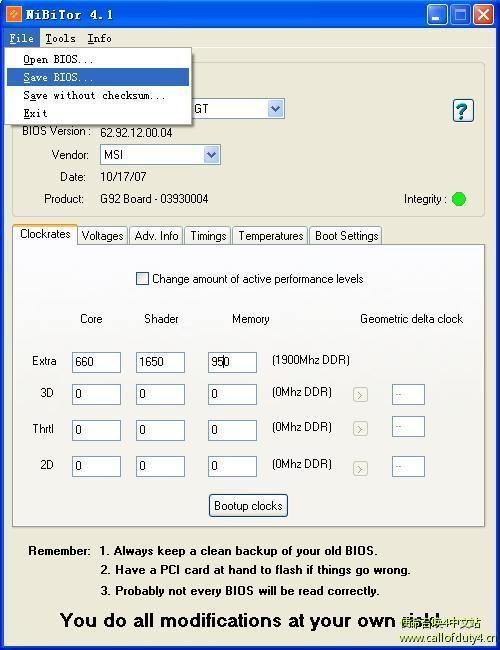This screenshot has height=650, width=500.
Task: Click the 3D row geometric delta arrow
Action: click(x=360, y=395)
